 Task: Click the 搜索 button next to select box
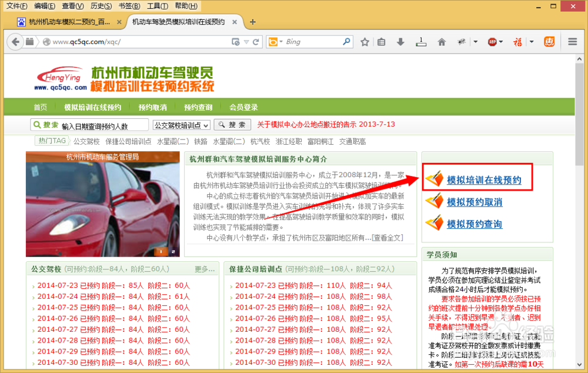point(232,125)
